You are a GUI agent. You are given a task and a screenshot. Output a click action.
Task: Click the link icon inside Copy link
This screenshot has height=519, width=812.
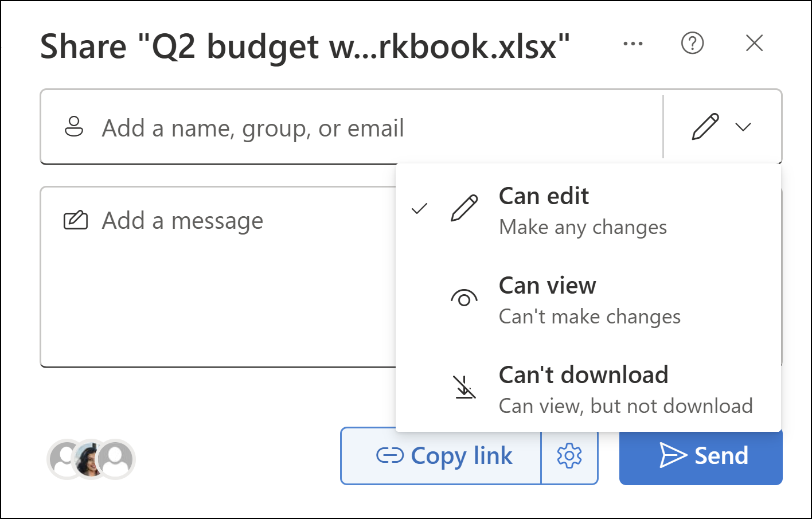coord(389,456)
